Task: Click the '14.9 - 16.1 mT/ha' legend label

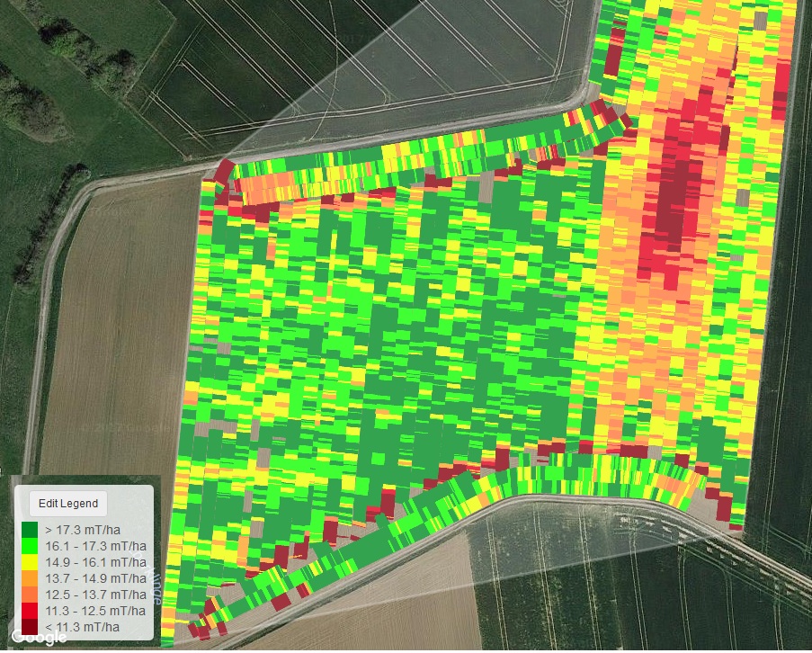Action: pyautogui.click(x=97, y=562)
